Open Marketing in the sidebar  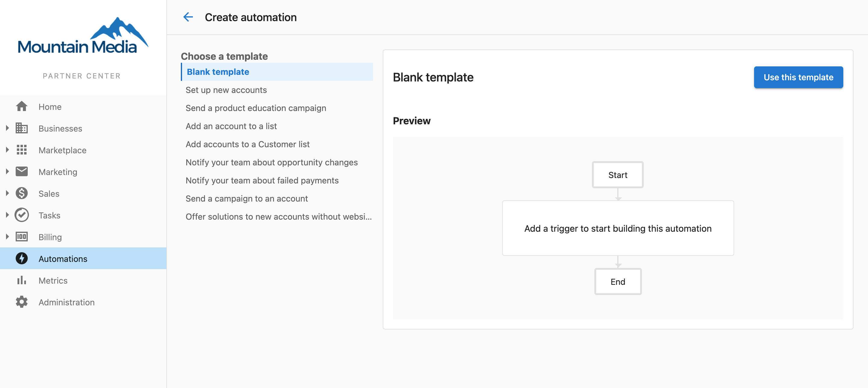click(x=83, y=172)
